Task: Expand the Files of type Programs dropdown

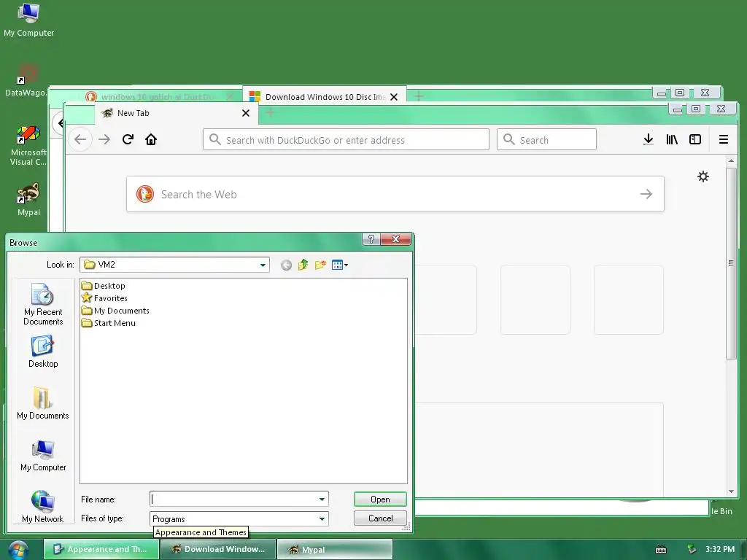Action: 322,518
